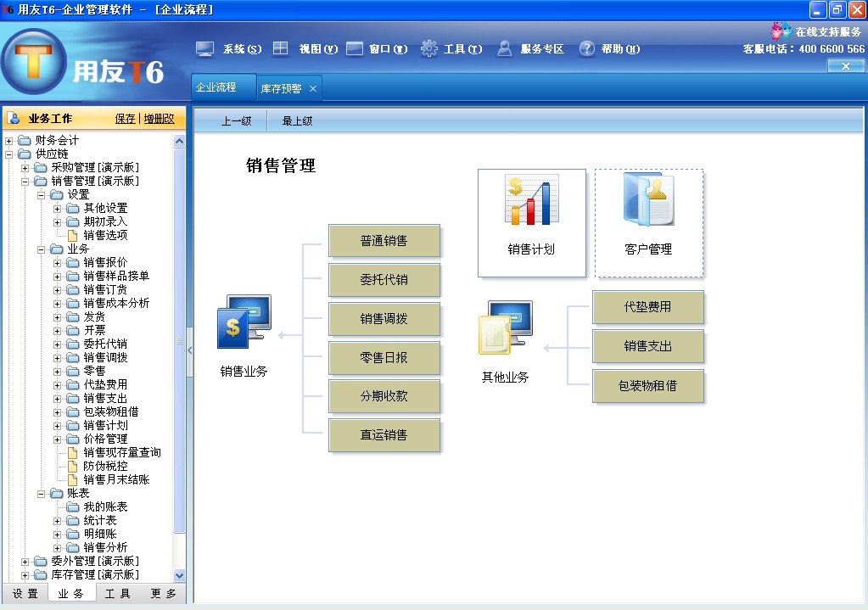Click the 防伪税控 document icon
868x610 pixels.
pyautogui.click(x=72, y=467)
